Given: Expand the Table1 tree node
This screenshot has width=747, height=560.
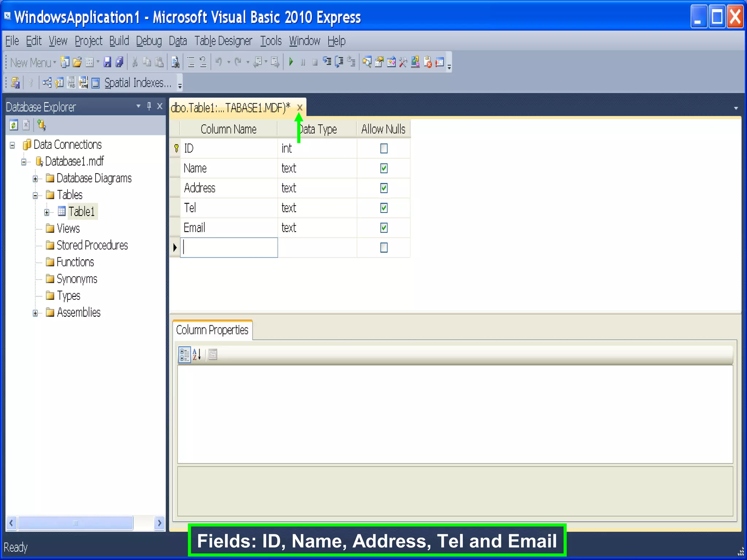Looking at the screenshot, I should 47,212.
